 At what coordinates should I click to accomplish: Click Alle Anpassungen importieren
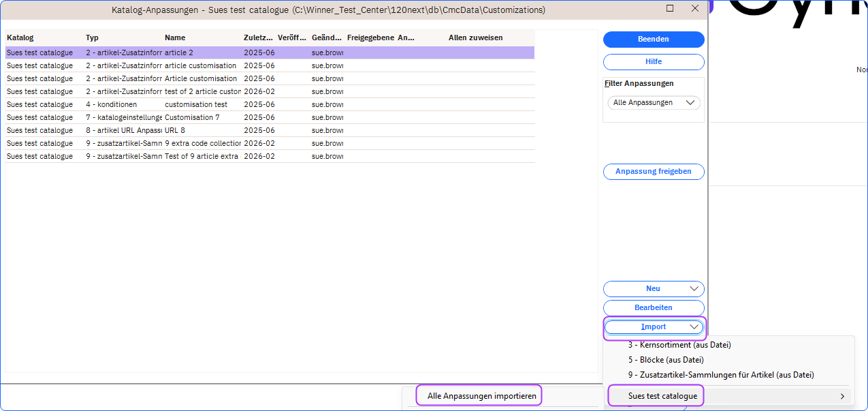[x=481, y=396]
